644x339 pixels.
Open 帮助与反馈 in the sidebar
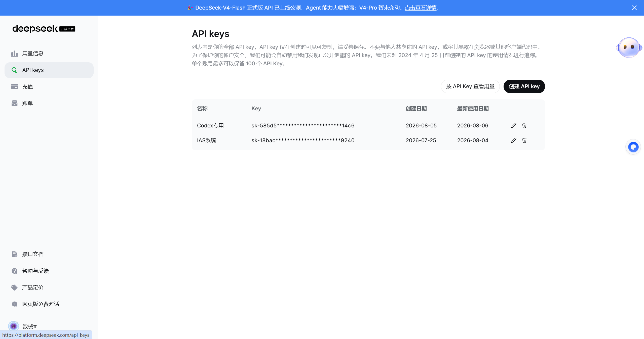[x=49, y=271]
